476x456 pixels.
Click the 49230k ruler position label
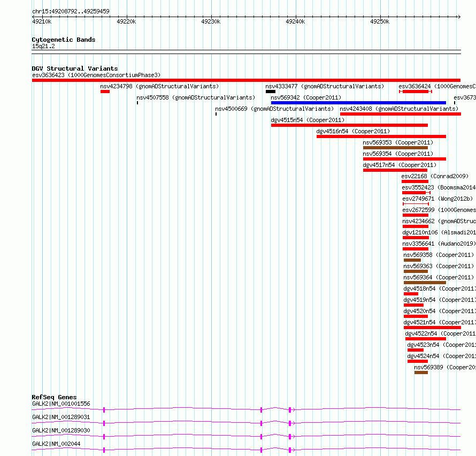click(x=211, y=21)
